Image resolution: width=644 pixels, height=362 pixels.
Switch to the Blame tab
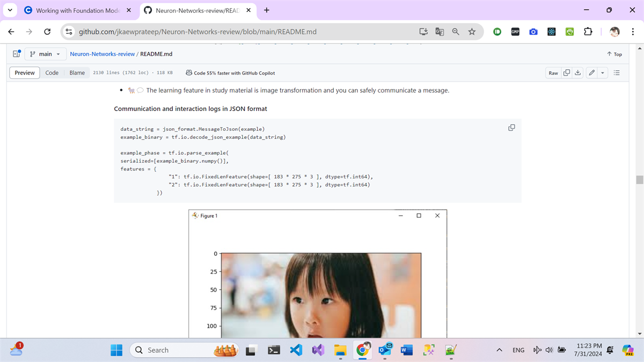[76, 72]
